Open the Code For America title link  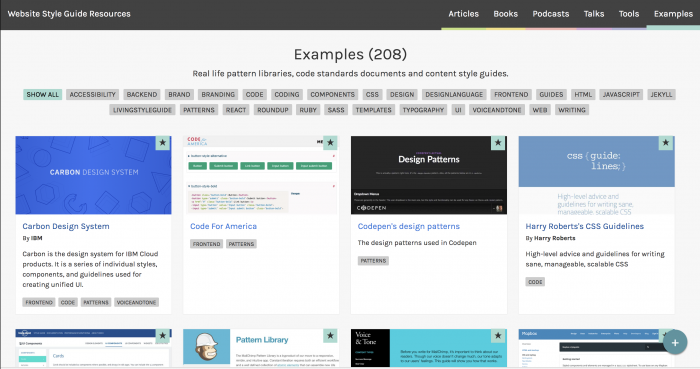pos(223,226)
